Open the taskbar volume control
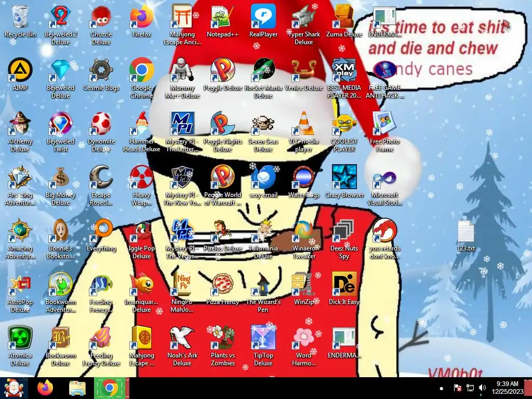This screenshot has height=399, width=532. coord(482,388)
